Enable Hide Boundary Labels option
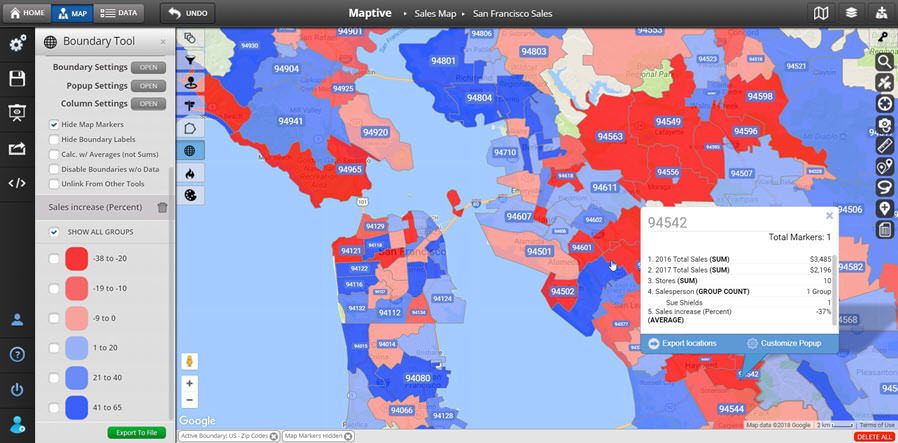This screenshot has width=898, height=443. point(54,139)
